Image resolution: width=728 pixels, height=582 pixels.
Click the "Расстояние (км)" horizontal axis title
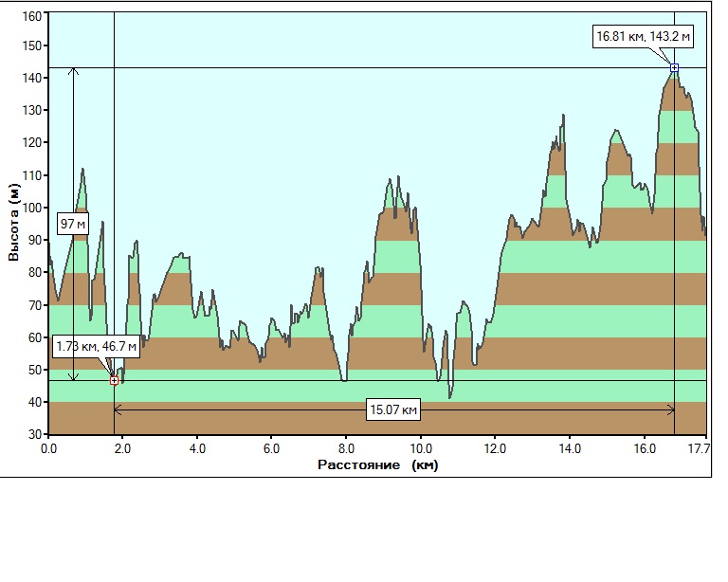[x=377, y=465]
